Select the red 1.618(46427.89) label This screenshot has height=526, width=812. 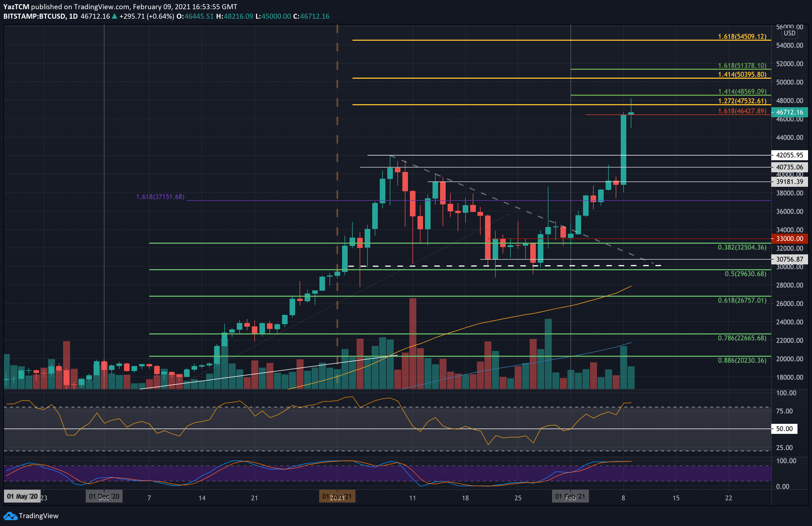point(742,111)
